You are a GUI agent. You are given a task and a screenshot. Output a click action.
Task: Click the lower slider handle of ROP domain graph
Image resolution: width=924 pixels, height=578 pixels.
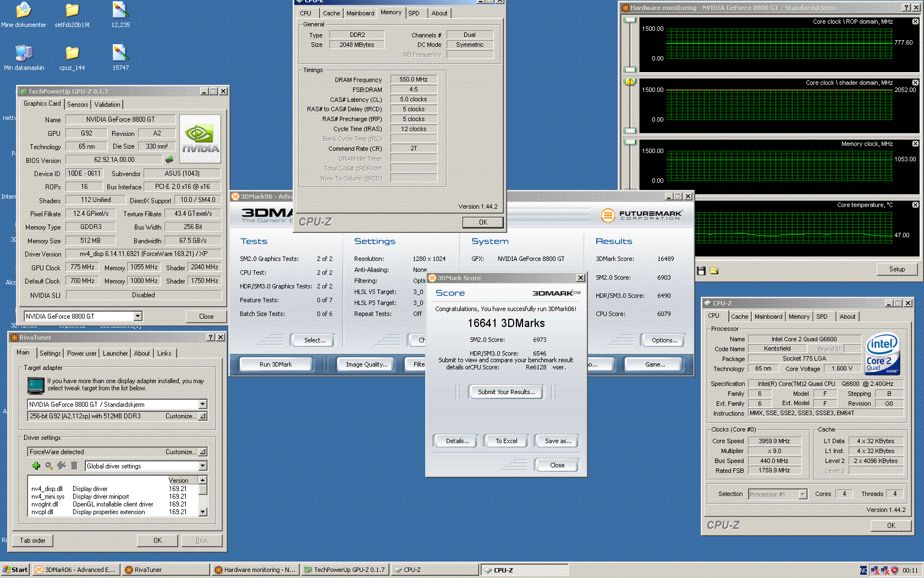click(x=630, y=70)
